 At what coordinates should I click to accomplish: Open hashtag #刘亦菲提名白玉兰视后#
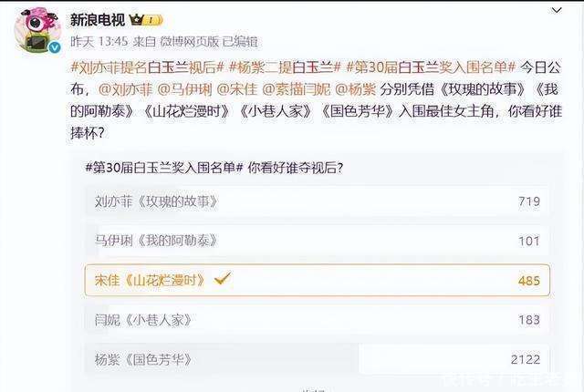[147, 67]
